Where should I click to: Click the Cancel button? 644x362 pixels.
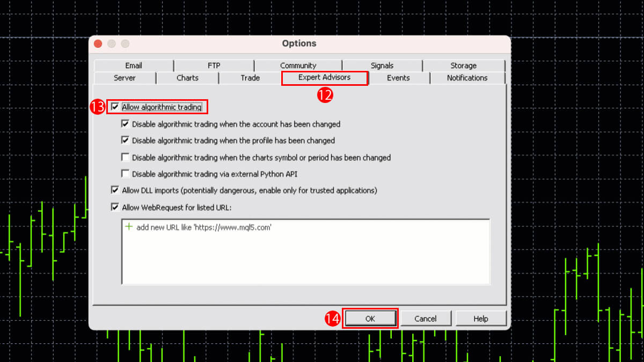coord(426,319)
